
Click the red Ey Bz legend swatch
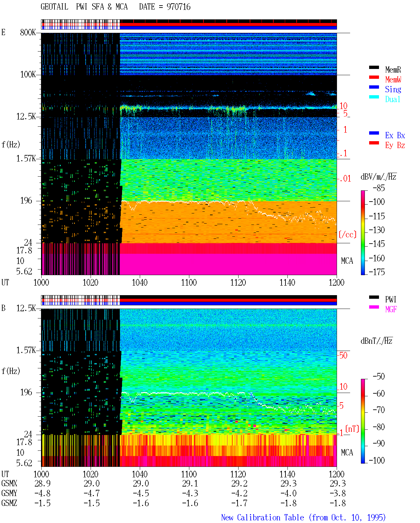coord(374,143)
